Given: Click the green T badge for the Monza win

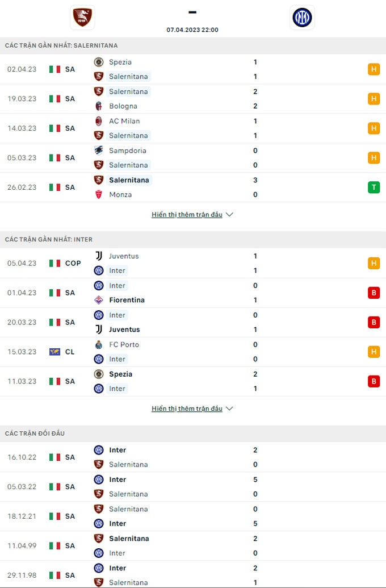Looking at the screenshot, I should [374, 187].
